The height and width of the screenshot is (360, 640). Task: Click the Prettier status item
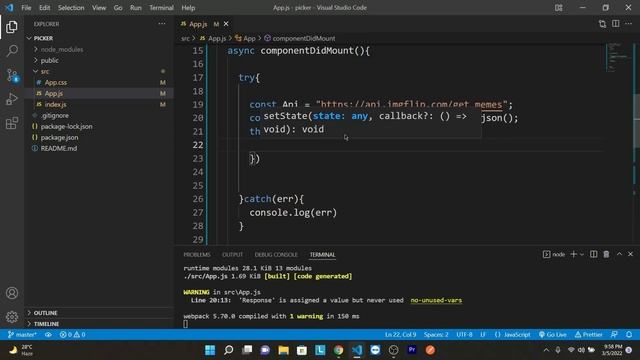click(x=588, y=335)
